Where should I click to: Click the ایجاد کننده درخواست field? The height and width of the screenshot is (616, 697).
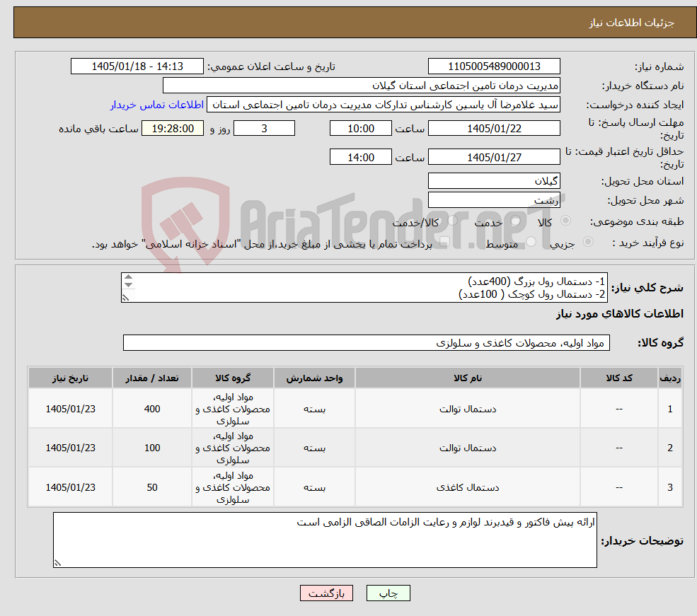pyautogui.click(x=383, y=105)
